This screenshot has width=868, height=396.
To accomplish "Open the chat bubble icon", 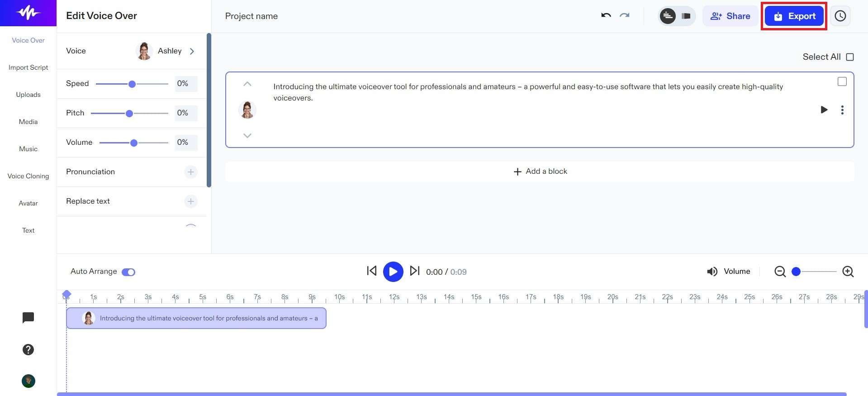I will (x=28, y=318).
